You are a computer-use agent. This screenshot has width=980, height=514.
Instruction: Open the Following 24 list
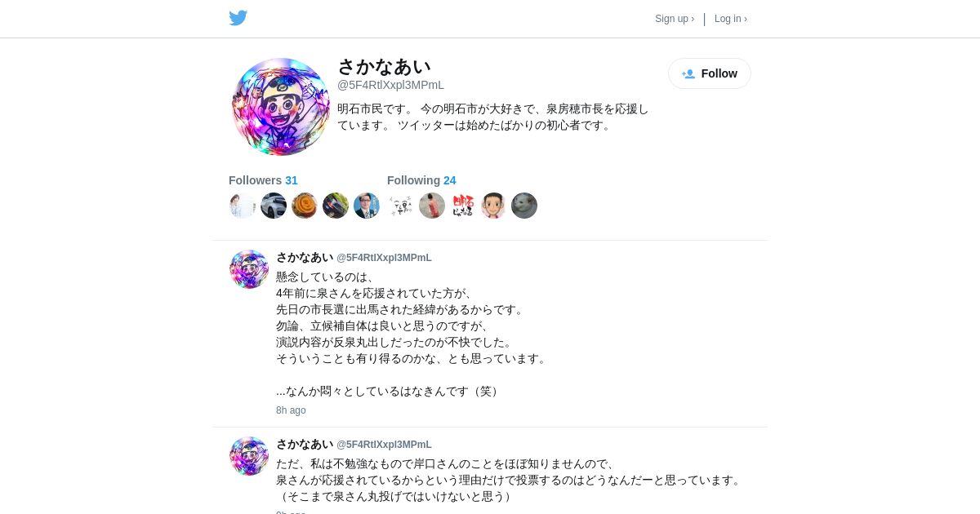click(x=421, y=180)
